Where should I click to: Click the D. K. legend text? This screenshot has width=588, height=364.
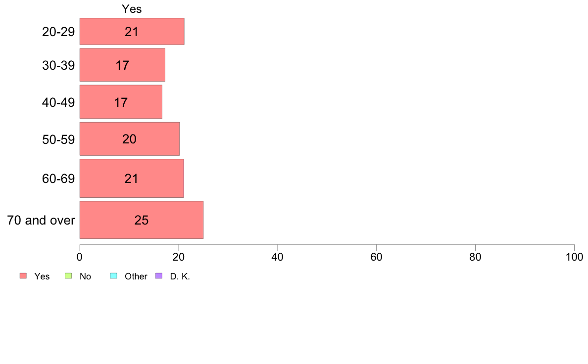[180, 276]
